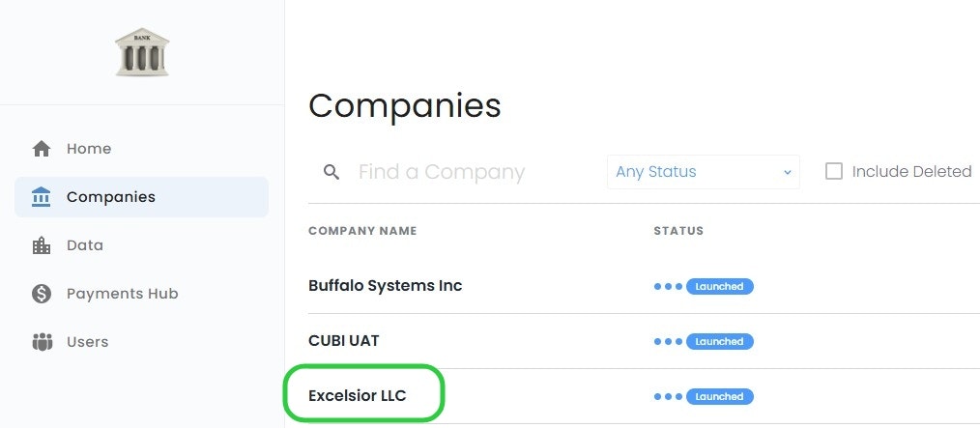Click the Payments Hub dollar icon
The image size is (980, 428).
[x=42, y=294]
